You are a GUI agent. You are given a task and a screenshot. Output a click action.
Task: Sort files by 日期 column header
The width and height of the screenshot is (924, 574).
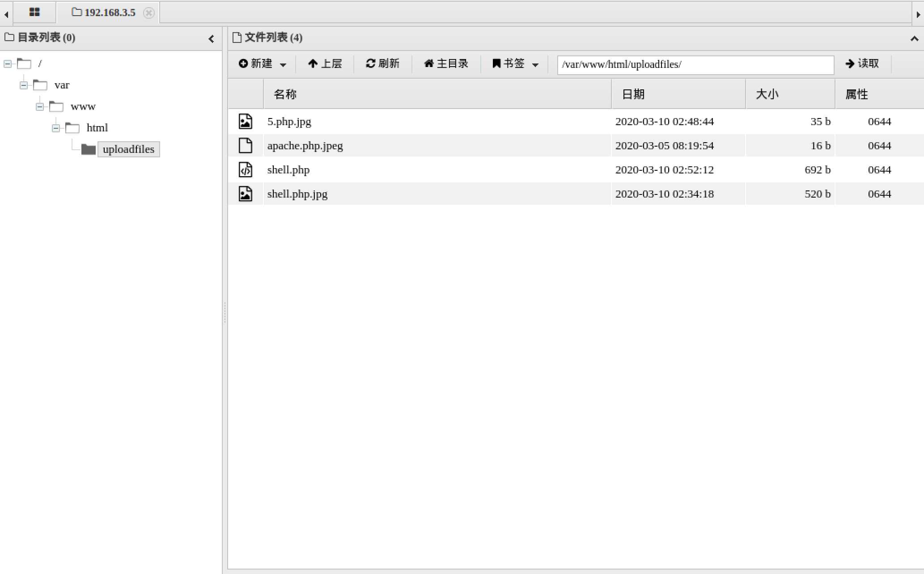(678, 94)
